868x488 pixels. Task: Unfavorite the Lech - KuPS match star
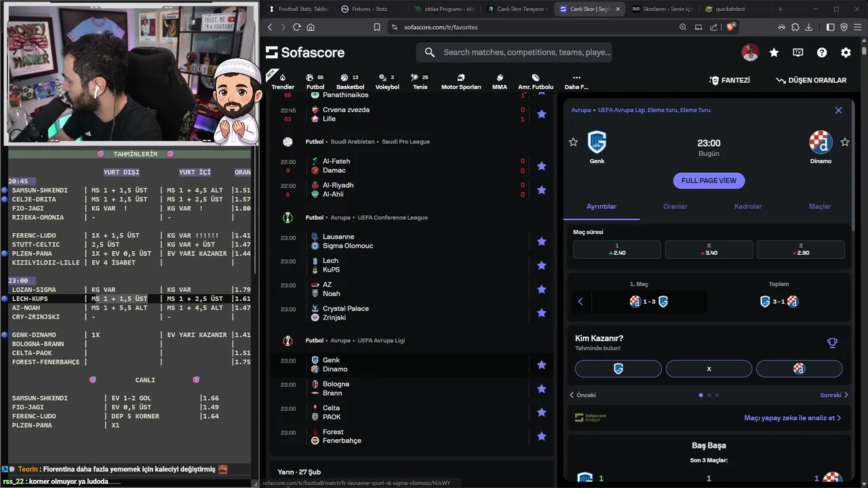(541, 265)
